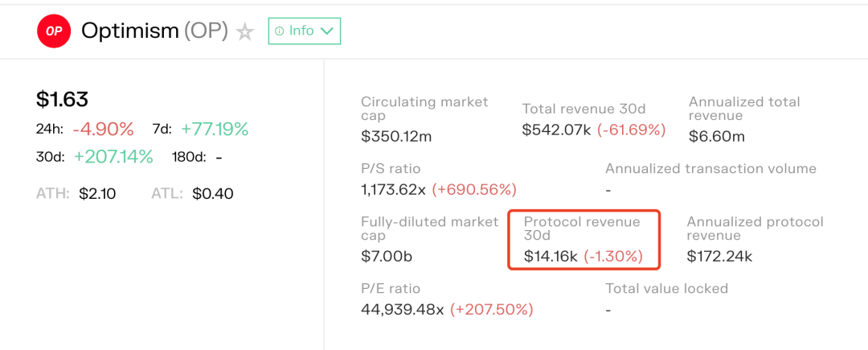Open the Annualized protocol revenue metric
This screenshot has height=350, width=868.
pos(755,238)
